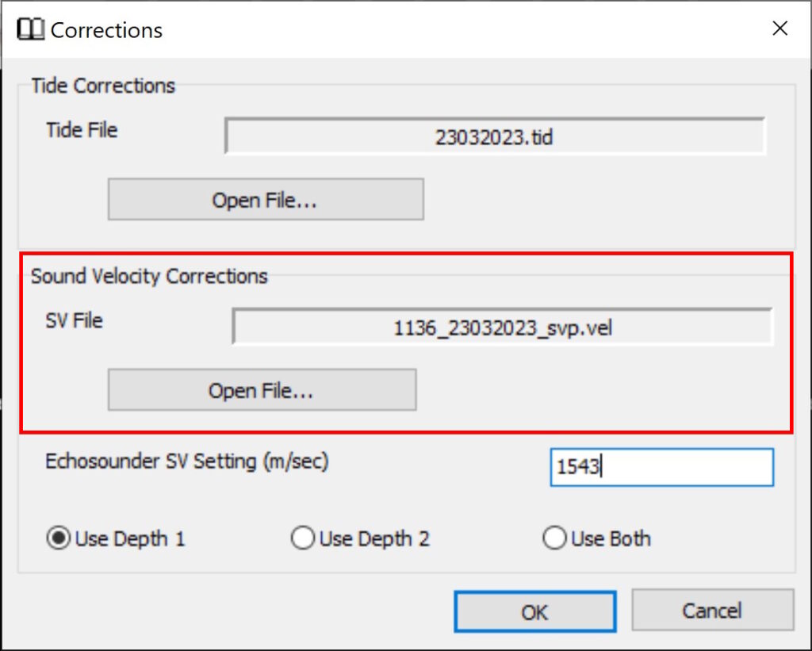Select the Use Depth 1 radio button
Screen dimensions: 812x651
pos(59,539)
